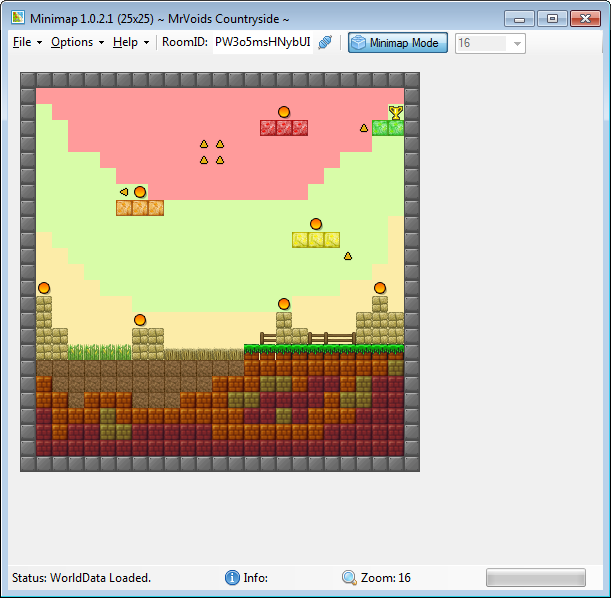The height and width of the screenshot is (598, 611).
Task: Click the gold trophy icon on the map
Action: pos(396,112)
